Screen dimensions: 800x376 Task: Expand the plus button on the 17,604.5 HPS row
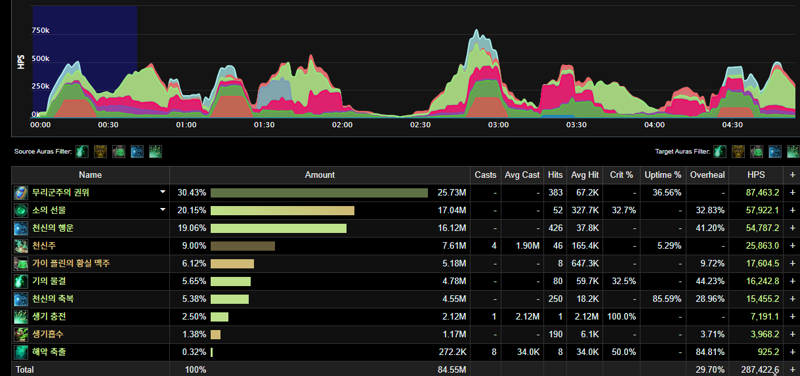792,264
